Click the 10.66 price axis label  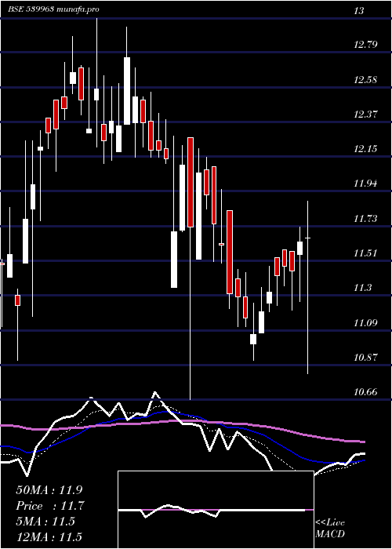[365, 392]
